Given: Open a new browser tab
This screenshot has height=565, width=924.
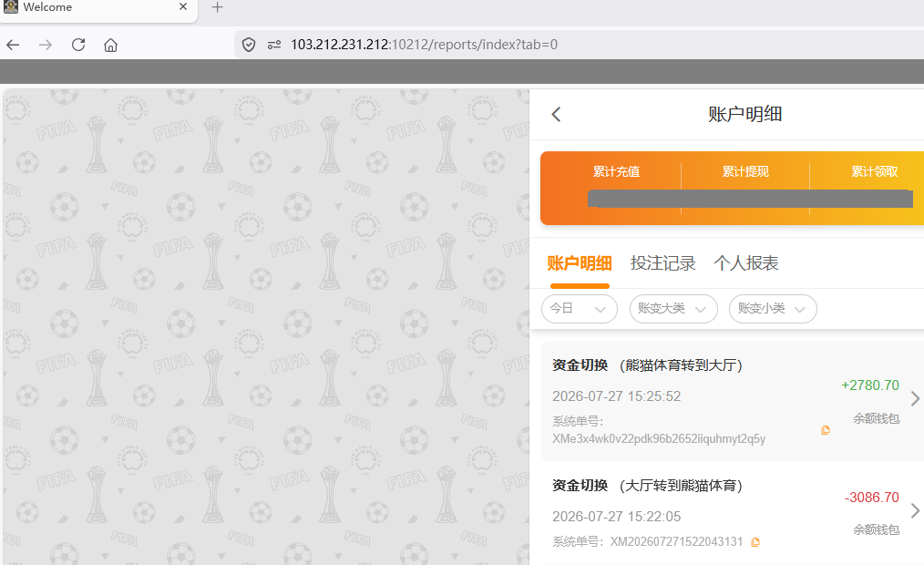Looking at the screenshot, I should [218, 7].
